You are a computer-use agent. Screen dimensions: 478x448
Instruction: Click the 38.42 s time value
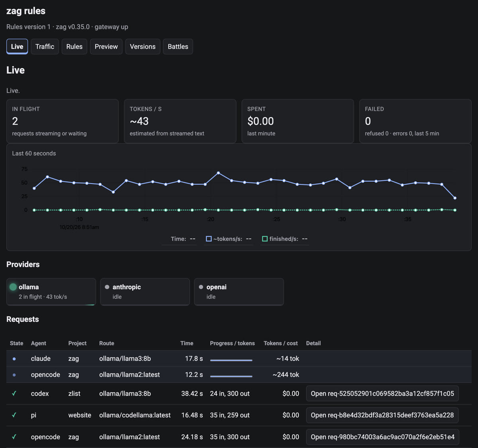(192, 393)
